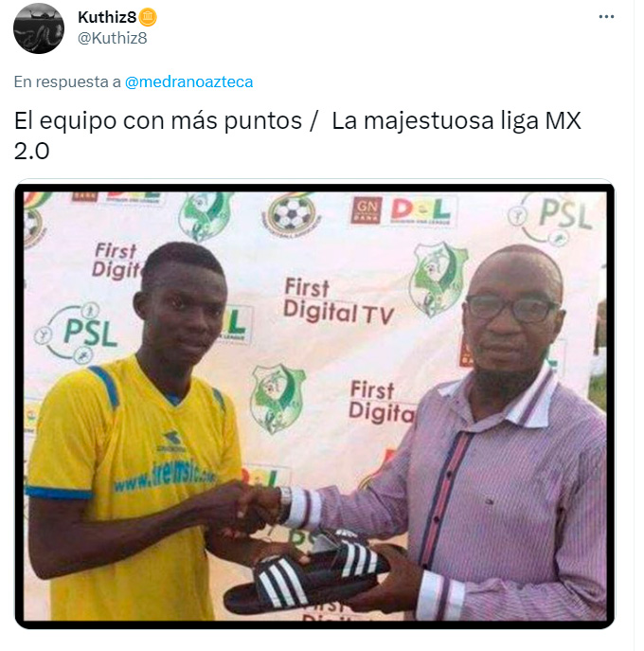Click the First Digital TV logo in photo
The width and height of the screenshot is (644, 651).
(x=338, y=302)
